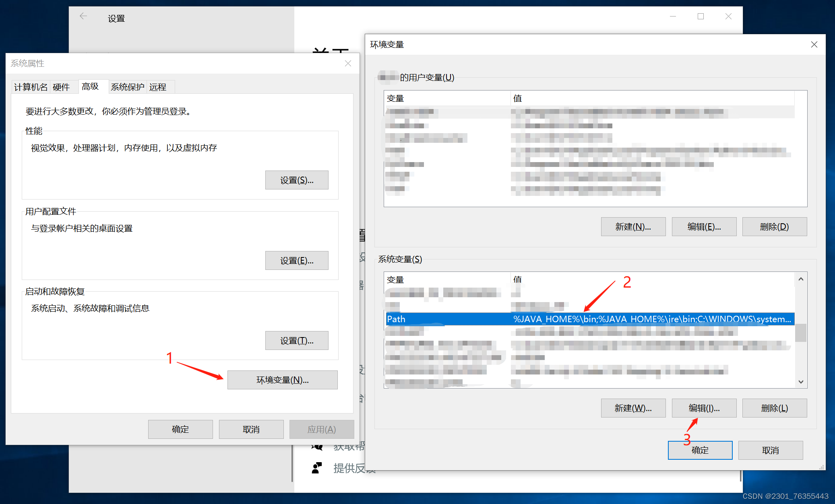Screen dimensions: 835x504
Task: Edit system variable with 编辑(I)
Action: [704, 408]
